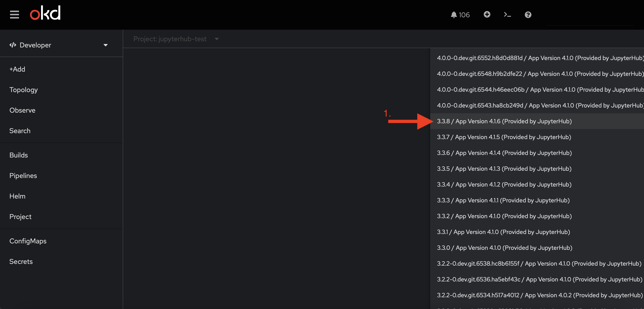Pick chart version 3.3.6 / App Version 4.1.4
Viewport: 644px width, 309px height.
537,153
